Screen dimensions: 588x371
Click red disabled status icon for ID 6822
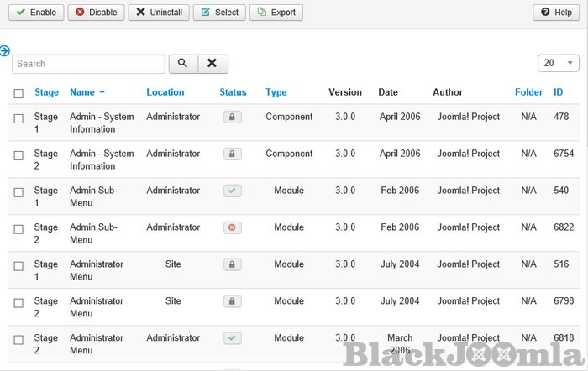tap(232, 227)
